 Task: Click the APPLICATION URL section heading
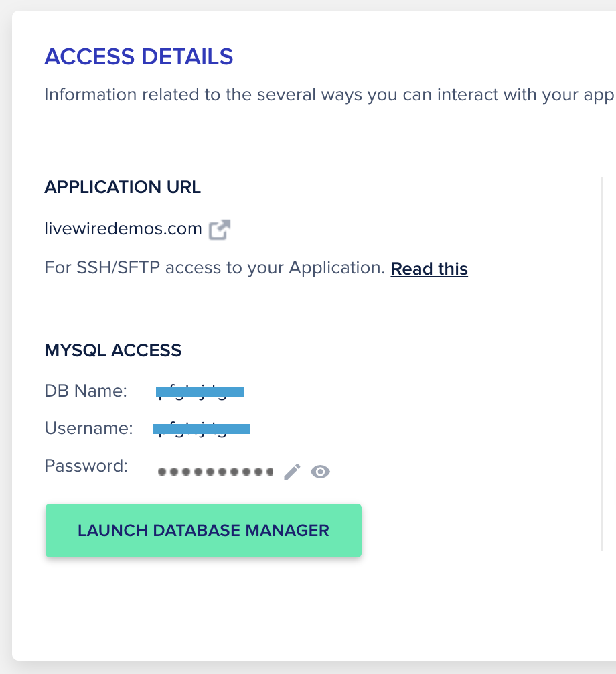click(123, 187)
